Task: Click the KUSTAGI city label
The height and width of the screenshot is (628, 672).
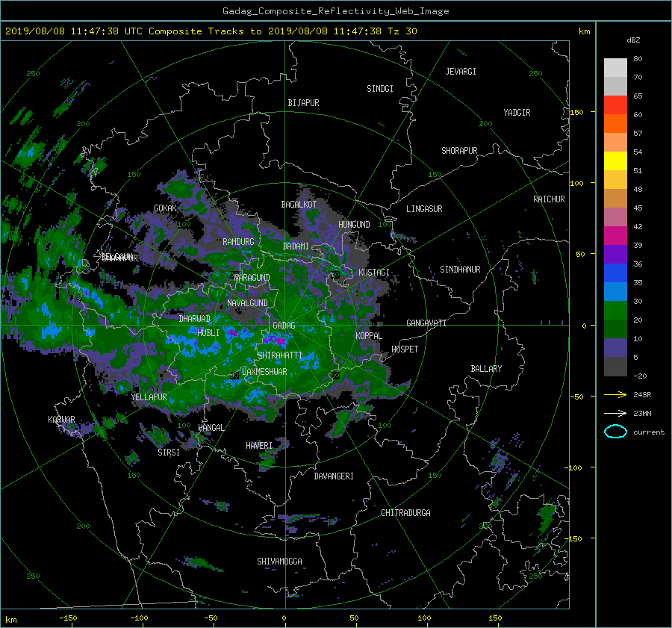Action: 374,273
